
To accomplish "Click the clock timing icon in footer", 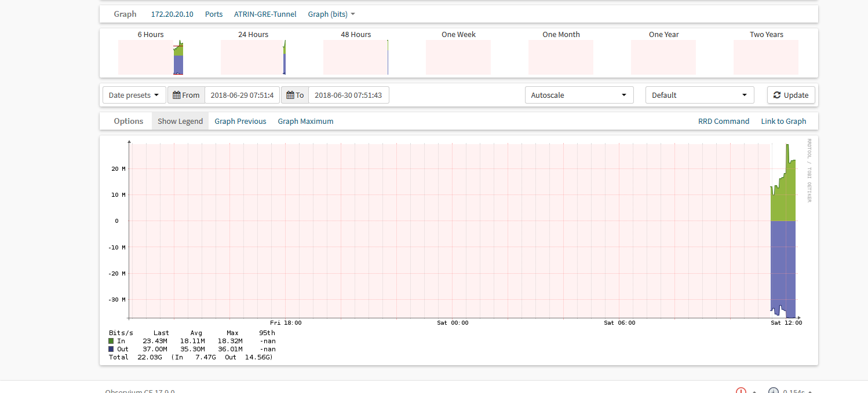I will (774, 391).
